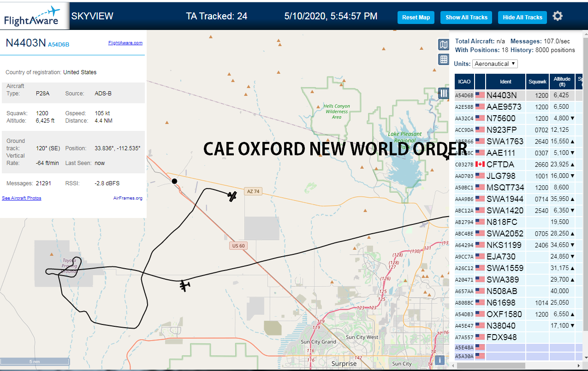
Task: Select the NKS1199 aircraft row
Action: click(x=518, y=245)
